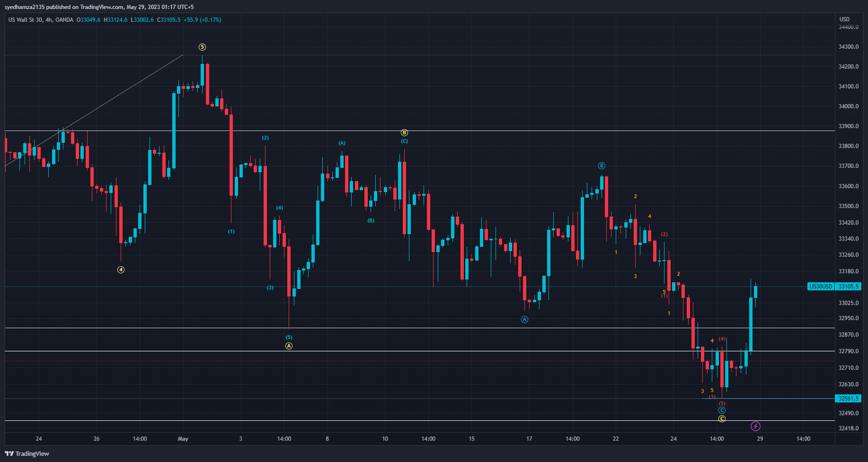Click the 33420.0 price axis label
868x462 pixels.
[848, 223]
